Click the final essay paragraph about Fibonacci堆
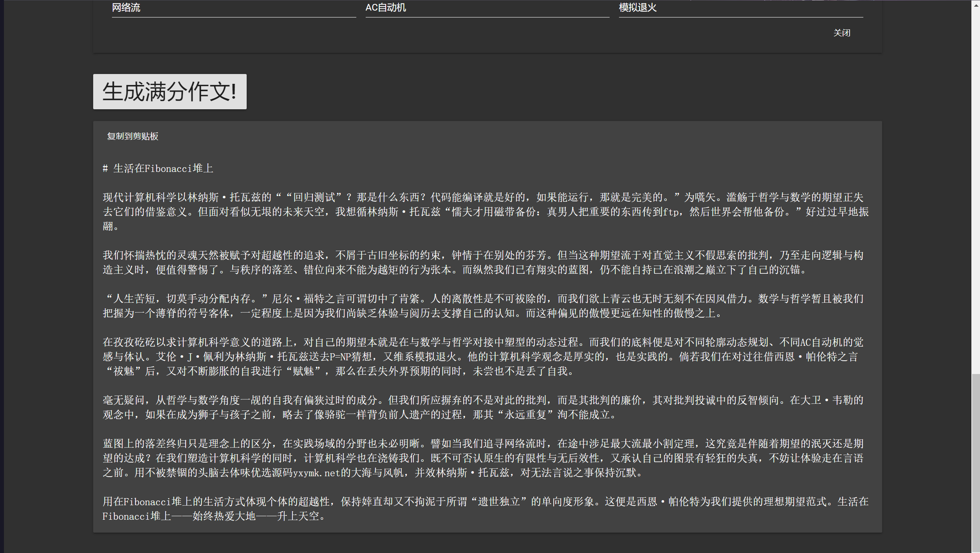Screen dimensions: 980x553 pyautogui.click(x=470, y=509)
